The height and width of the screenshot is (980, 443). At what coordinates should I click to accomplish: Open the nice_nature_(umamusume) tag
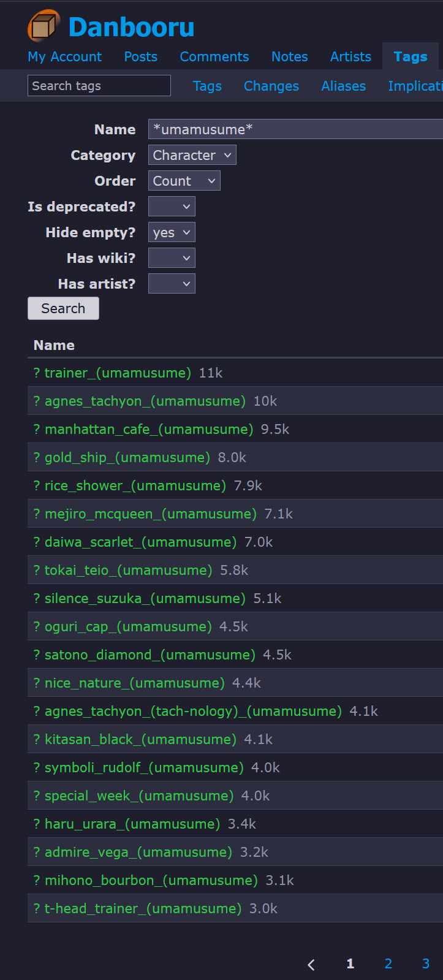[135, 683]
